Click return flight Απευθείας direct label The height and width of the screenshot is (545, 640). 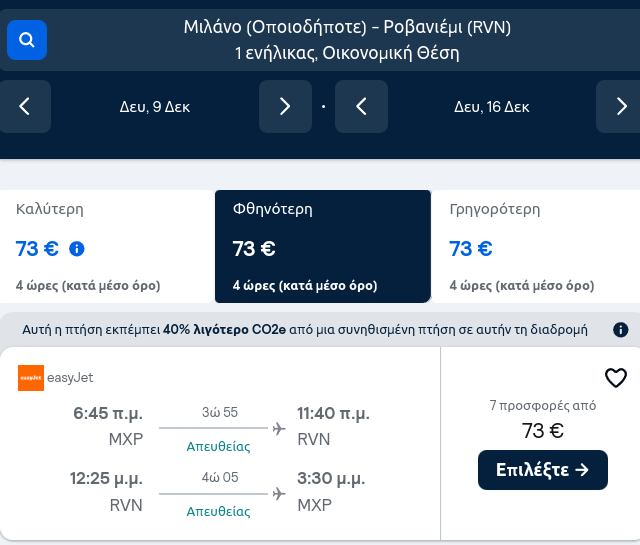coord(218,511)
